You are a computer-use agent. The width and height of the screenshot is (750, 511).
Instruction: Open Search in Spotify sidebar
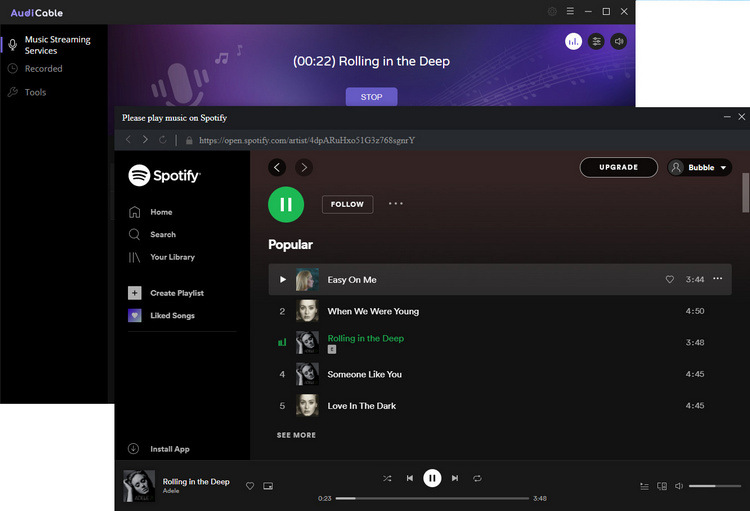(163, 234)
